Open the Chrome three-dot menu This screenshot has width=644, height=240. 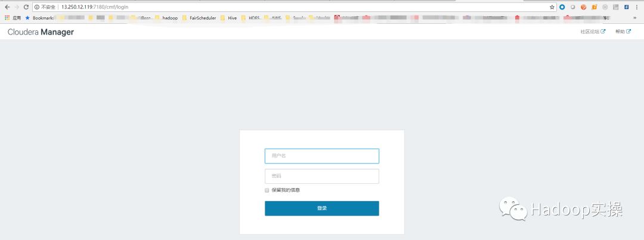637,7
